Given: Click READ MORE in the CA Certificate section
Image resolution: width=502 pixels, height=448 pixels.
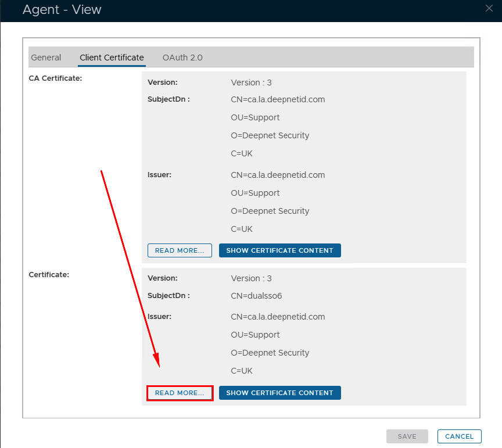Looking at the screenshot, I should click(180, 250).
